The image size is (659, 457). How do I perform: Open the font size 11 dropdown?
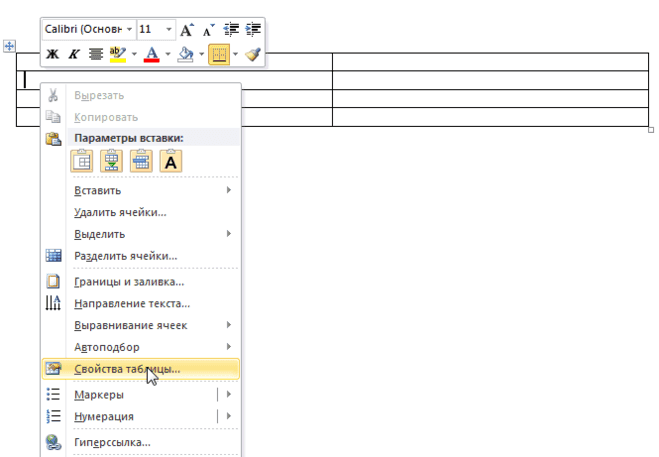click(x=156, y=31)
